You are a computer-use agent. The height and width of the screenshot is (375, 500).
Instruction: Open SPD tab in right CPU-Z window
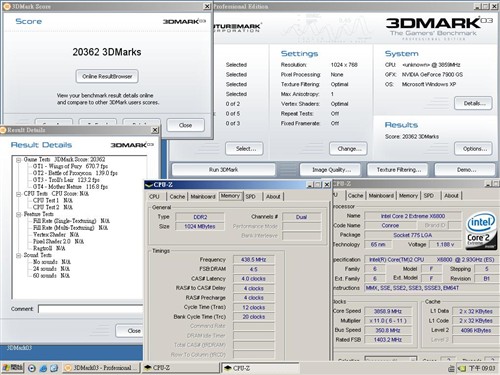(429, 196)
